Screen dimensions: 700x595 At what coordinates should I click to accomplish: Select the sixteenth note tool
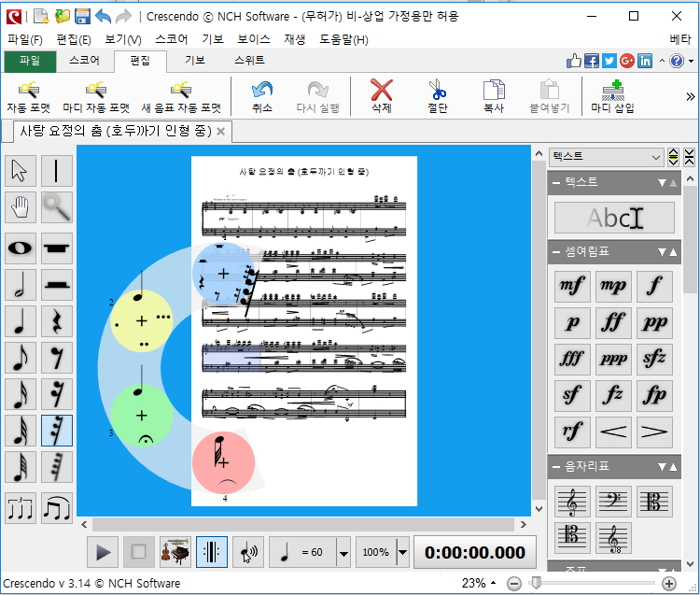click(21, 394)
